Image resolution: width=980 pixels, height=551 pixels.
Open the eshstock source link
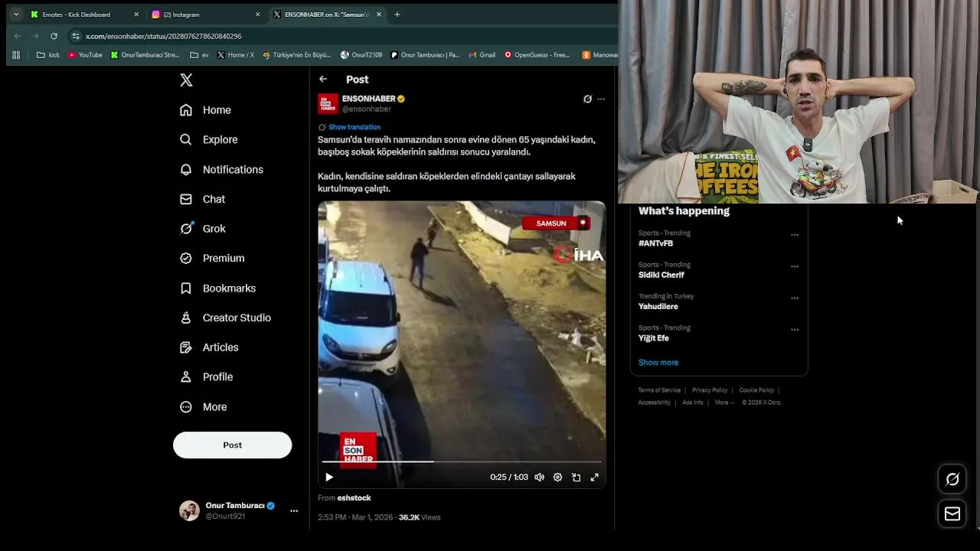pyautogui.click(x=354, y=498)
